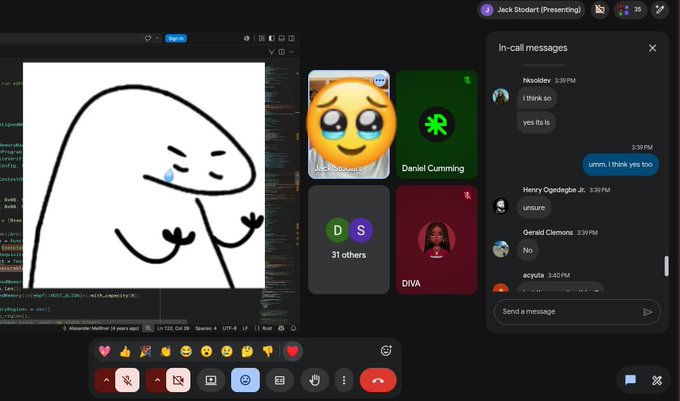Click Henry Ogedegbe Jr.'s avatar in chat
Screen dimensions: 680x401
pos(500,206)
